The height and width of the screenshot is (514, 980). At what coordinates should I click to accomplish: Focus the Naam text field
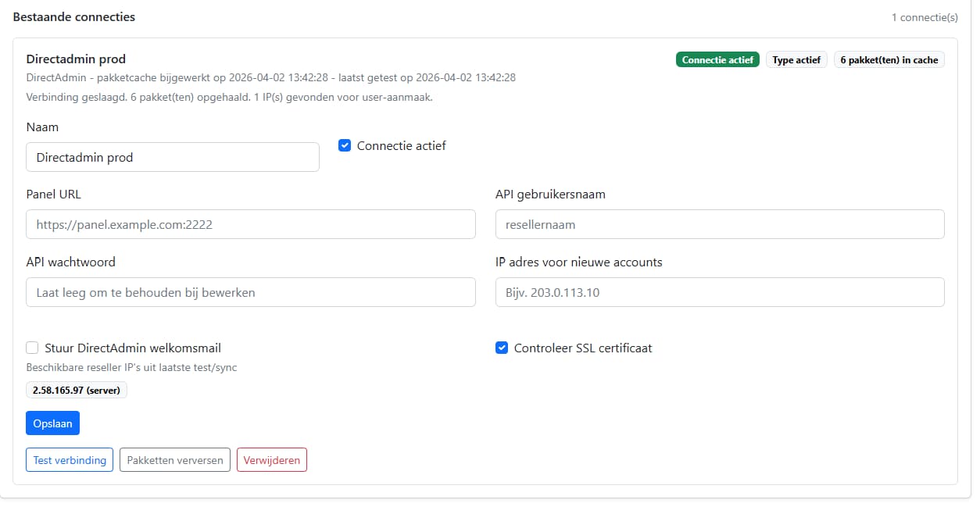click(173, 157)
